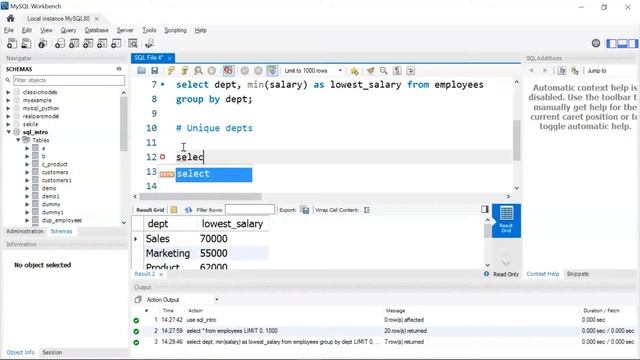The width and height of the screenshot is (640, 360).
Task: Toggle autocommit mode button
Action: [x=272, y=71]
